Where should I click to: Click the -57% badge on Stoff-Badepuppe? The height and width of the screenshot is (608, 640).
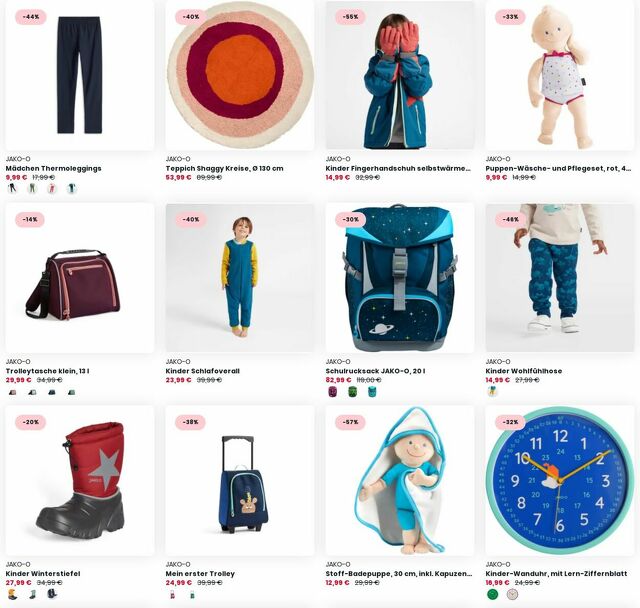350,422
